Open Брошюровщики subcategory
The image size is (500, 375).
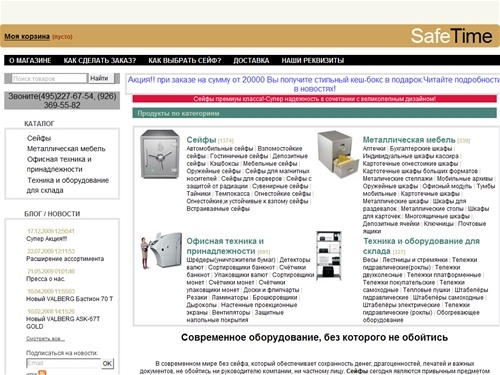tap(275, 297)
